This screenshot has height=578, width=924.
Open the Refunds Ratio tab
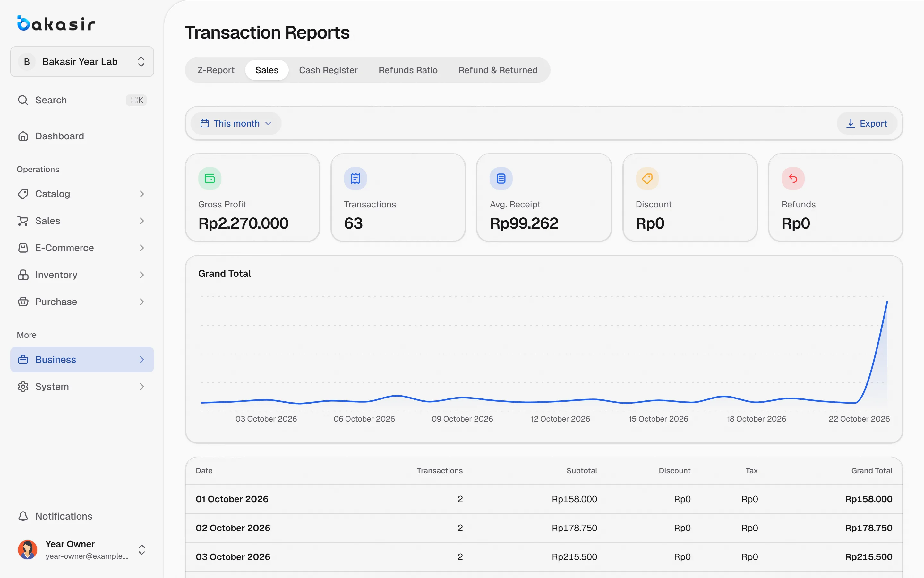click(408, 70)
